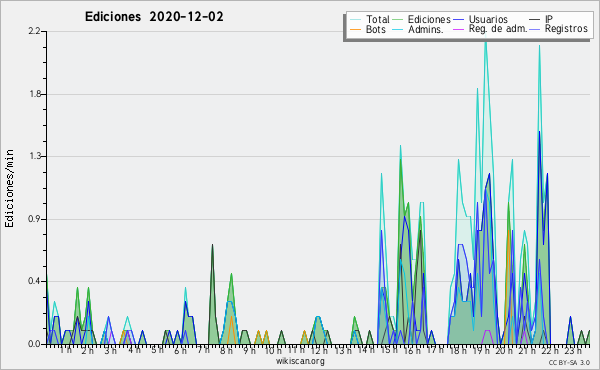Screen dimensions: 600x370
Task: Click the 'IP' legend label
Action: tap(549, 19)
